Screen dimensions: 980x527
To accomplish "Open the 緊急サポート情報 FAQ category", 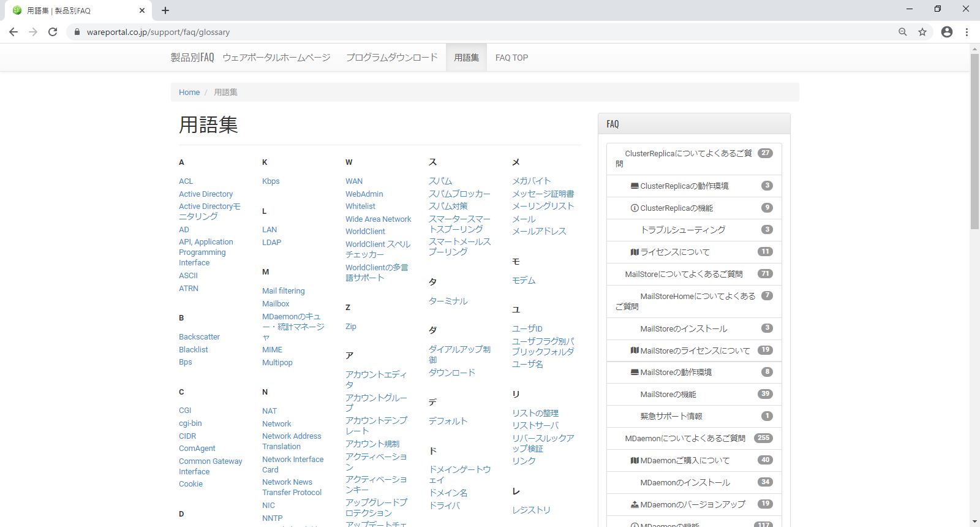I will 694,416.
